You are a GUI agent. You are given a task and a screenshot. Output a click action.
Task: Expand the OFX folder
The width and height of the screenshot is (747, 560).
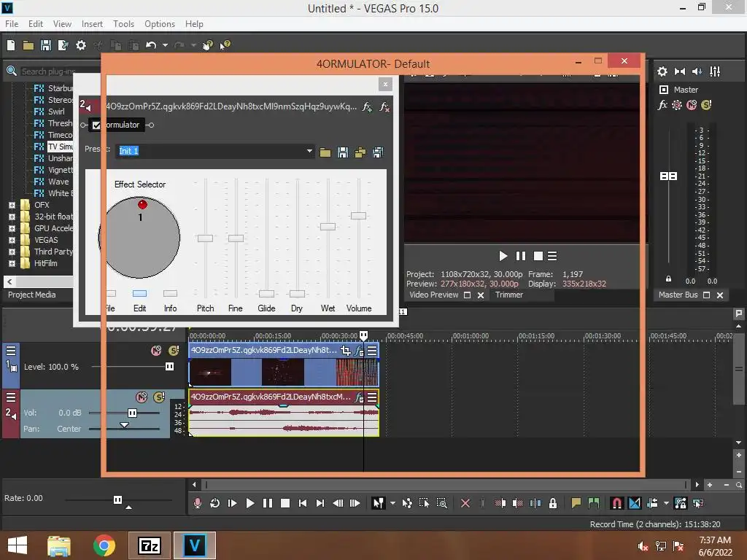[12, 205]
